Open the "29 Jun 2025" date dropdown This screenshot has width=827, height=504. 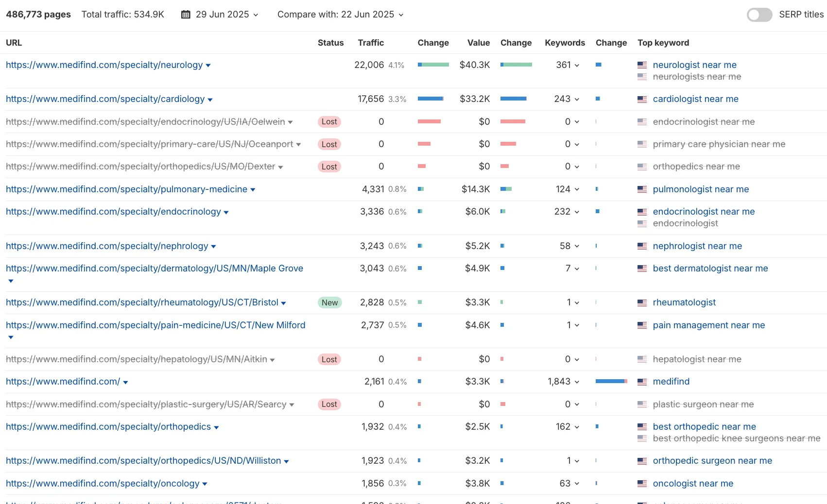[x=256, y=15]
